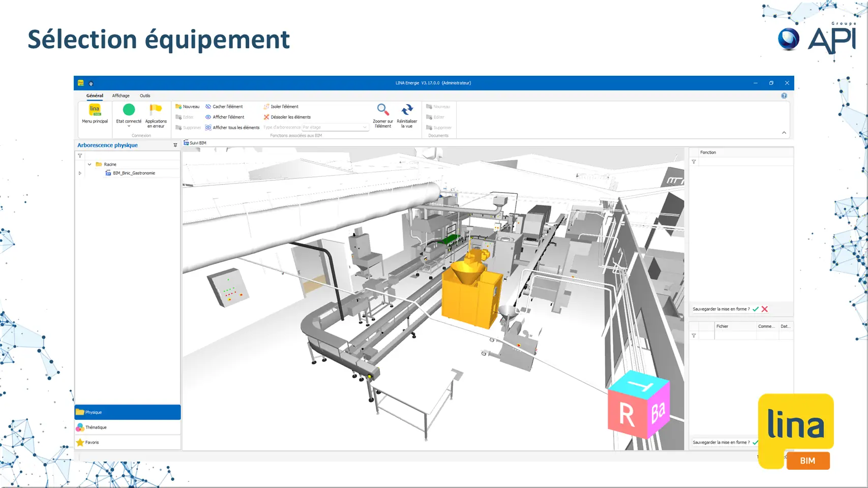Switch to the Affichage ribbon tab
Image resolution: width=868 pixels, height=488 pixels.
[121, 96]
